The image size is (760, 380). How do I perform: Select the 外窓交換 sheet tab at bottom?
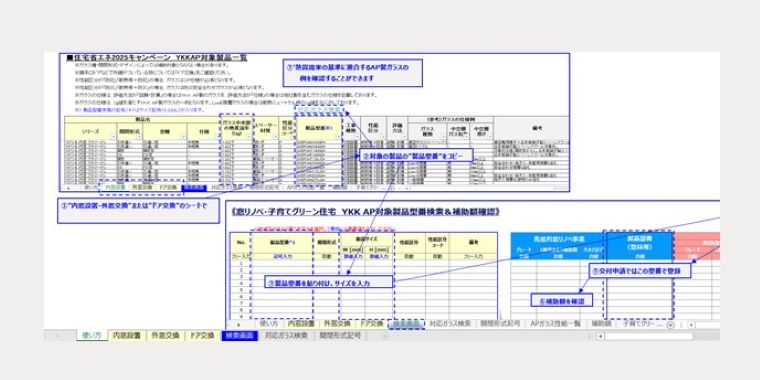pos(164,335)
